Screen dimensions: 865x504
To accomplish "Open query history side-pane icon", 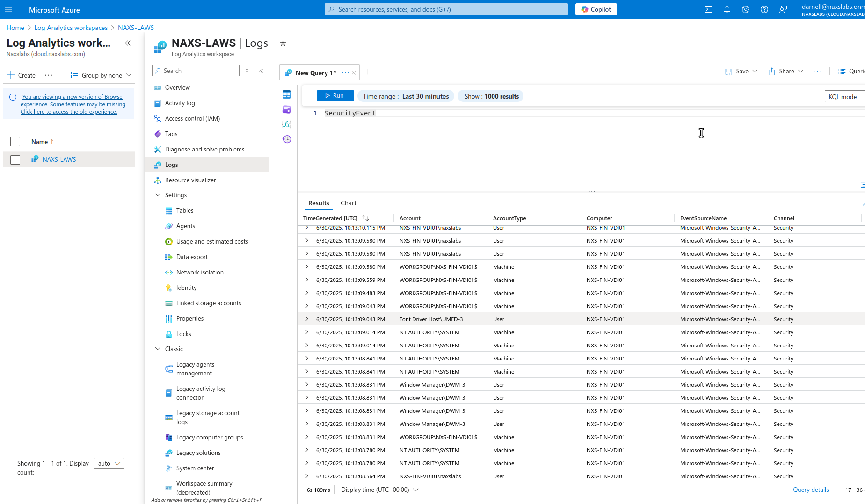I will [287, 139].
